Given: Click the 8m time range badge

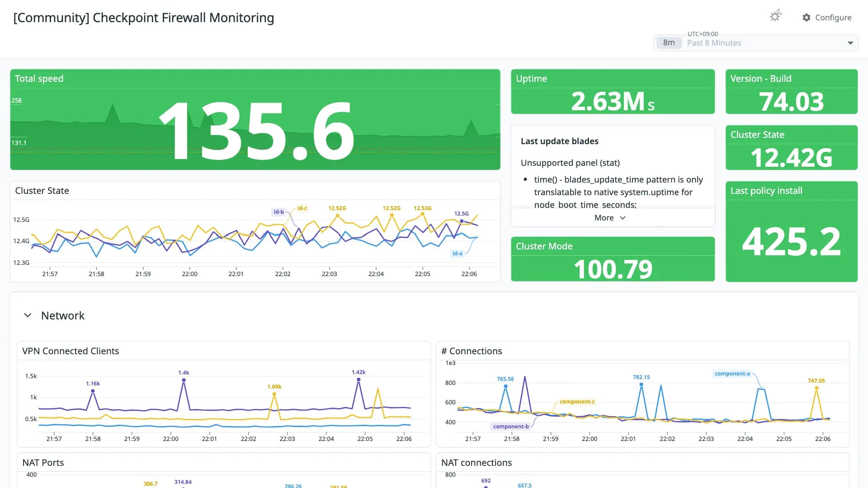Looking at the screenshot, I should [669, 43].
